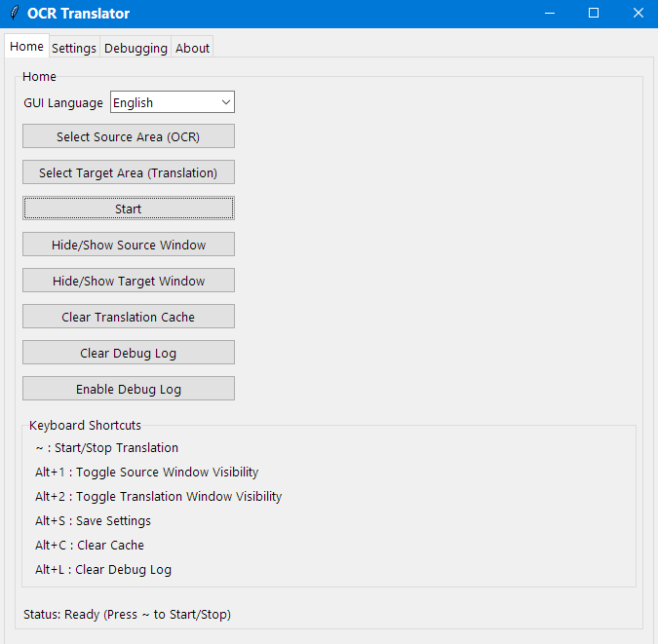Maximize the OCR Translator window
This screenshot has width=658, height=644.
[x=594, y=14]
